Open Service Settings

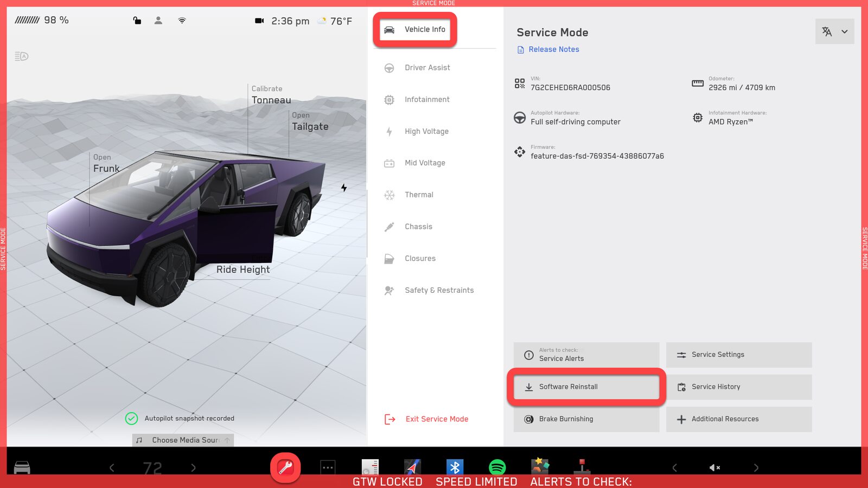click(739, 355)
